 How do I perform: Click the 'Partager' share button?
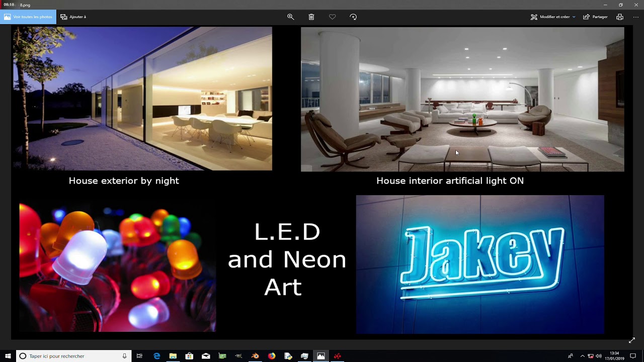click(596, 17)
